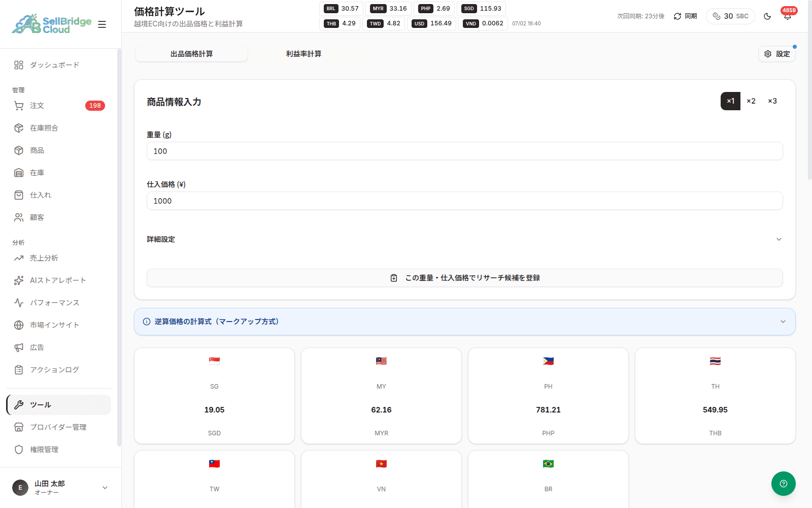Open the プロバイダー管理 menu item
The width and height of the screenshot is (812, 508).
point(59,427)
